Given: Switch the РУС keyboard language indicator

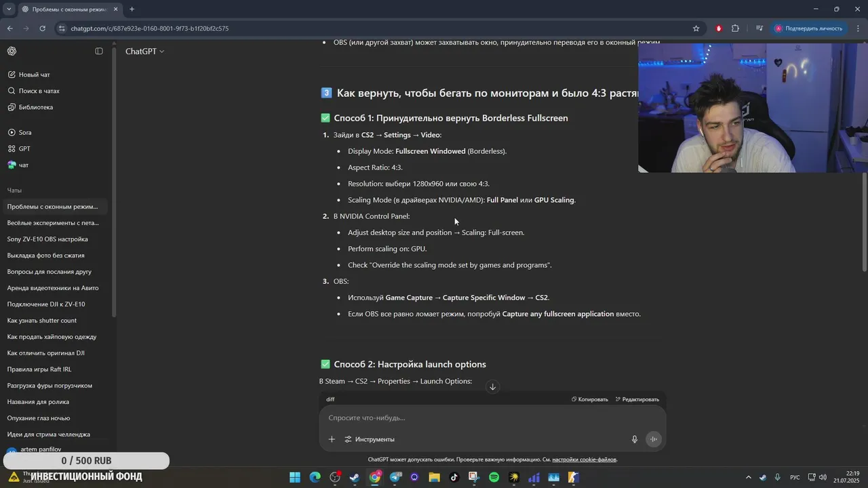Looking at the screenshot, I should [x=795, y=477].
